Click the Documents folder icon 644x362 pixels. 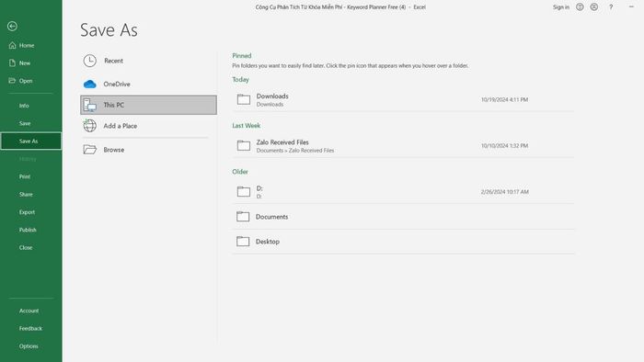(243, 217)
